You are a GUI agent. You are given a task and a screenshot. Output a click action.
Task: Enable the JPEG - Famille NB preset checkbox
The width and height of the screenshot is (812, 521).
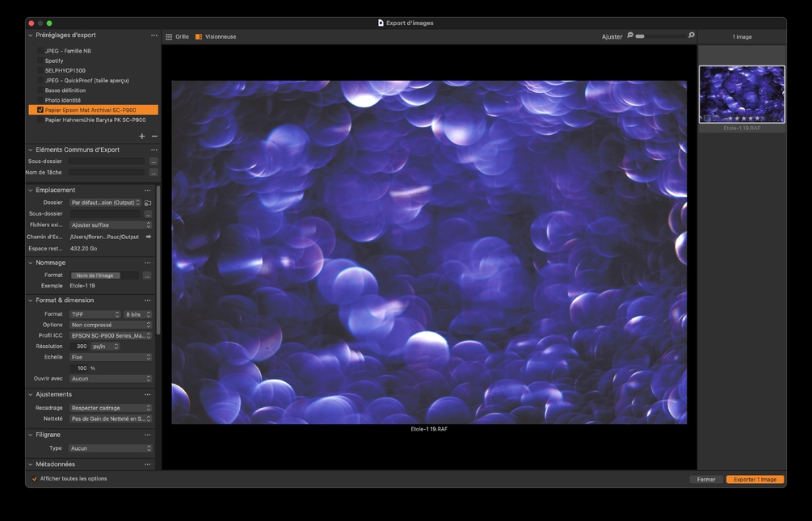[40, 51]
